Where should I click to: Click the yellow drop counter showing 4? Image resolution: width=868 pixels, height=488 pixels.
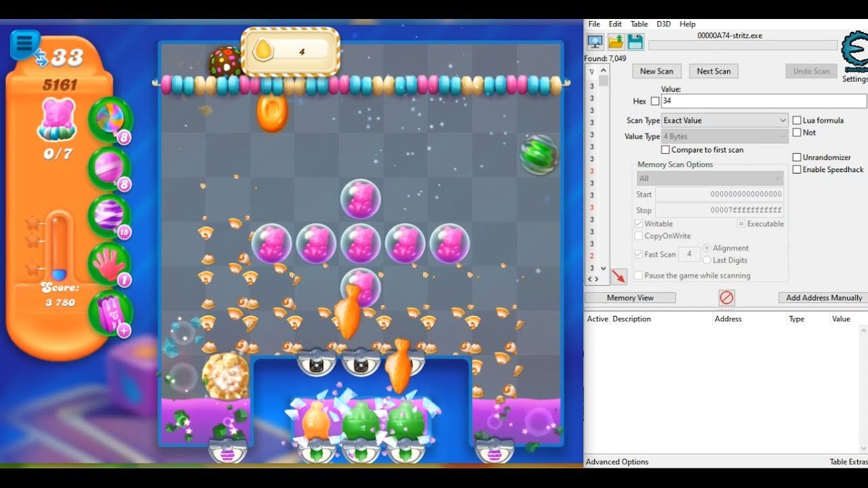click(291, 52)
